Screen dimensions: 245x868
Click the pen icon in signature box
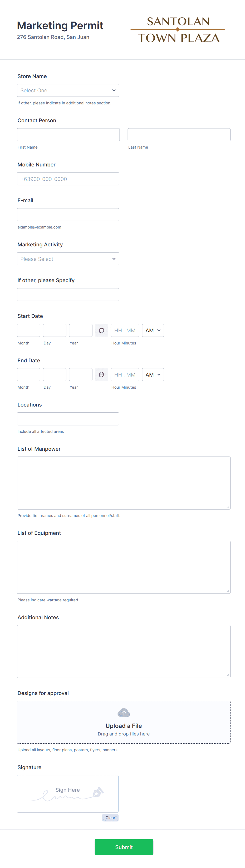pos(98,792)
